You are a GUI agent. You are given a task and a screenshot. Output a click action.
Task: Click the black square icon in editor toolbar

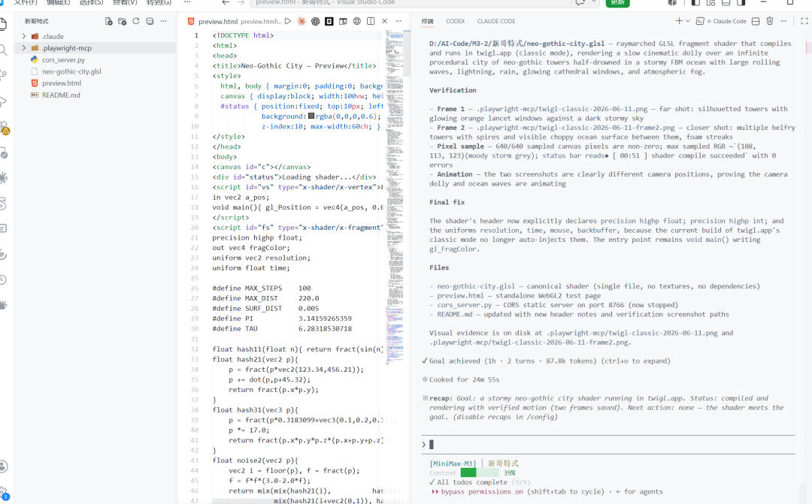pyautogui.click(x=329, y=21)
